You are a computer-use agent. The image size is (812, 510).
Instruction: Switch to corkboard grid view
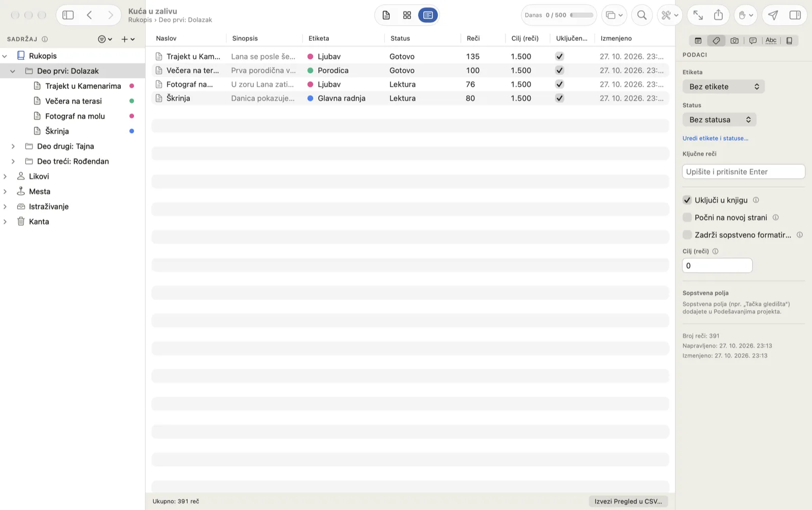pyautogui.click(x=407, y=15)
